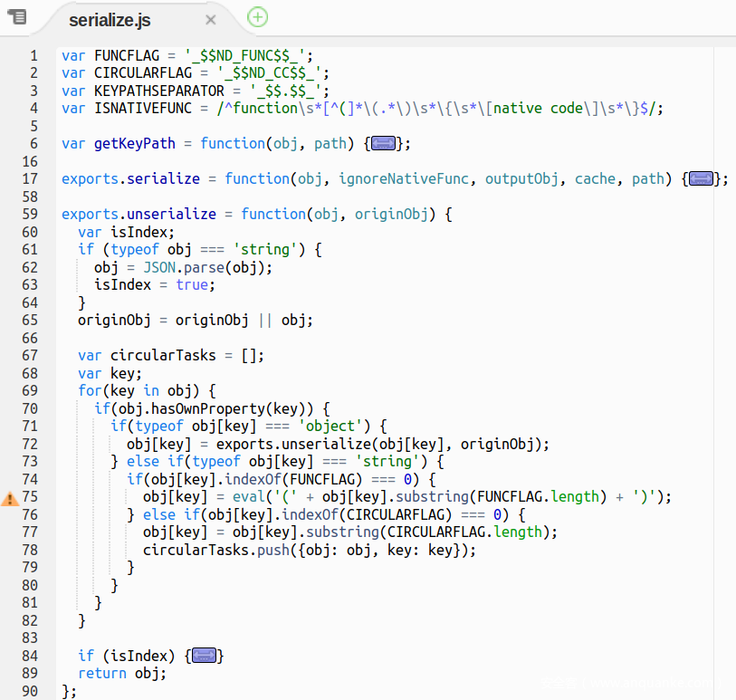The image size is (736, 700).
Task: Click the FUNCFLAG variable name on line 1
Action: pyautogui.click(x=126, y=55)
